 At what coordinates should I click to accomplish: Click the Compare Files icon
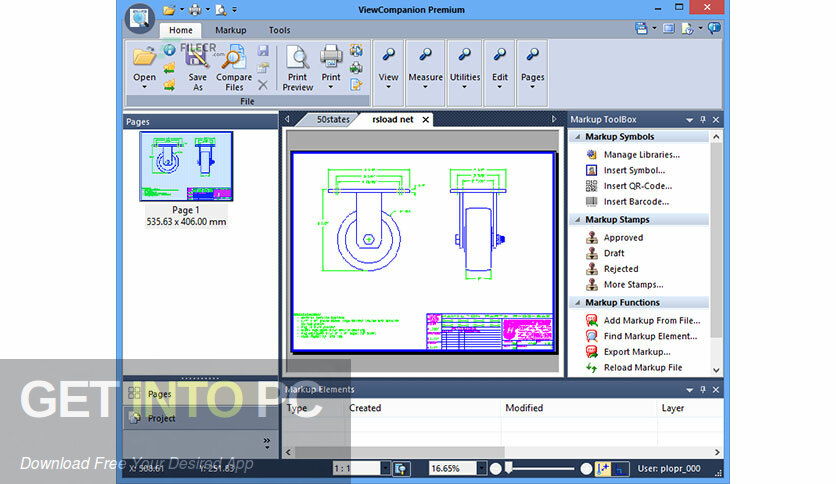tap(234, 56)
